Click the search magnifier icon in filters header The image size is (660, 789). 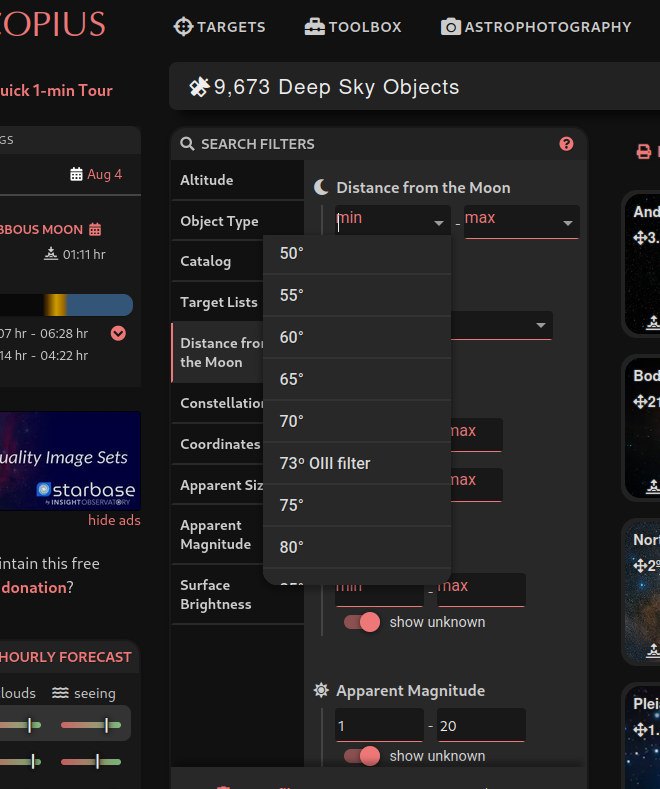click(187, 144)
